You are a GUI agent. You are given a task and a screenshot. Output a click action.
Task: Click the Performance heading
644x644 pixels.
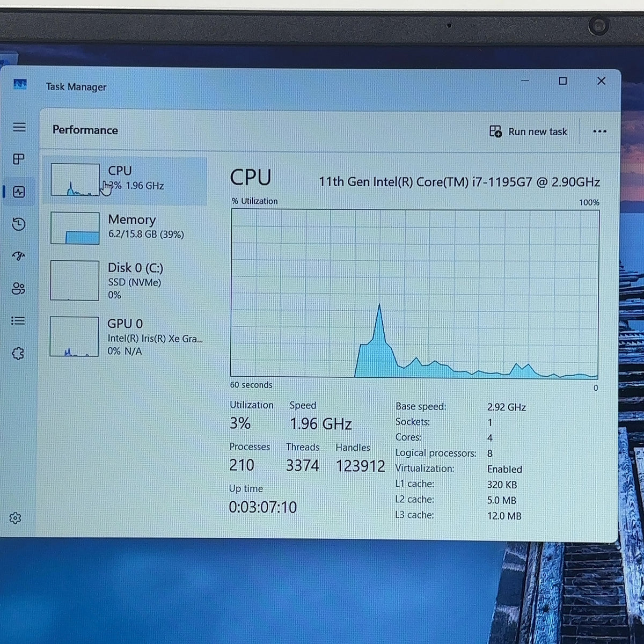pyautogui.click(x=85, y=130)
